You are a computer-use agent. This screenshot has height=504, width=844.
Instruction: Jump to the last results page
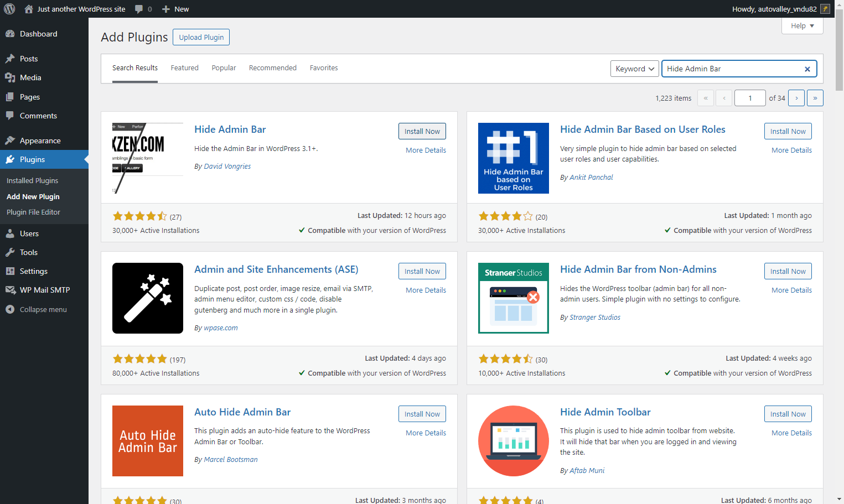[x=815, y=98]
